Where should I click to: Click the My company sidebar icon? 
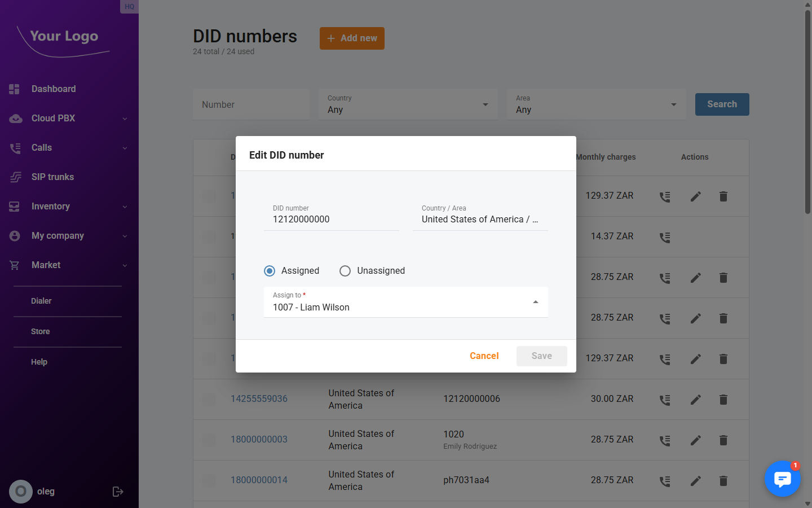coord(15,235)
